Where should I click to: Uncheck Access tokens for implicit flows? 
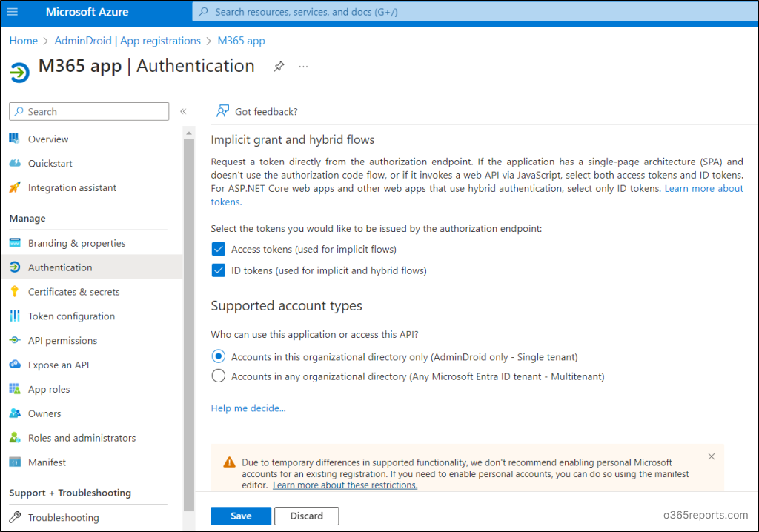point(219,249)
